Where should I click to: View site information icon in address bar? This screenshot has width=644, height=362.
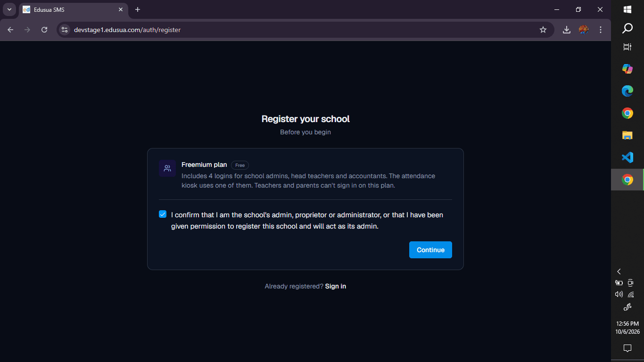(x=65, y=30)
